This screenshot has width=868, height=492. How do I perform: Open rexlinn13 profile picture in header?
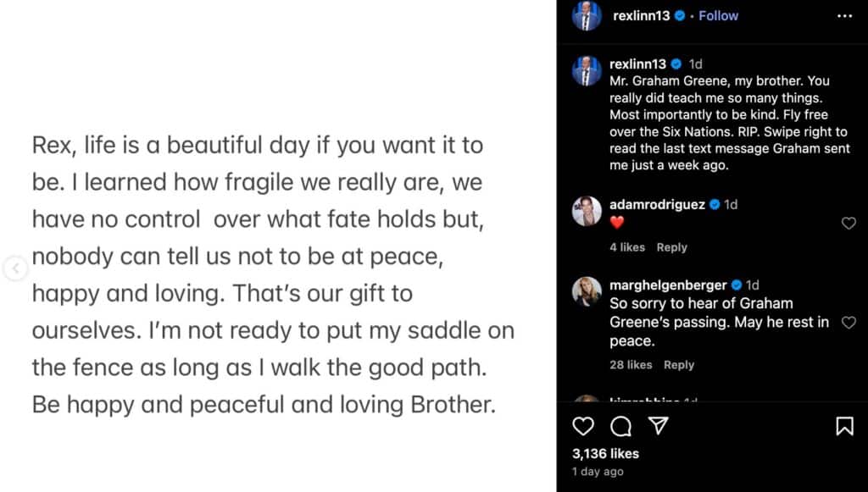click(587, 16)
